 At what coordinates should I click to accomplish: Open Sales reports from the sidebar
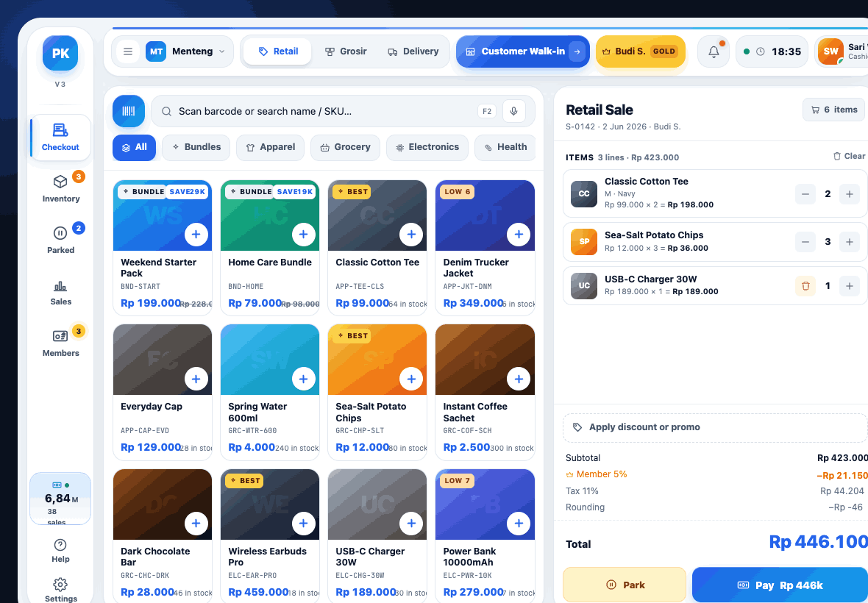coord(60,292)
